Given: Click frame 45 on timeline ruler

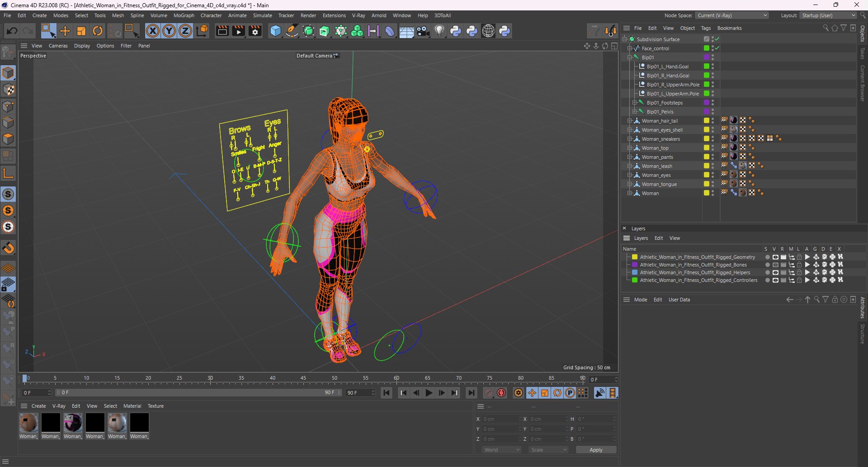Looking at the screenshot, I should pyautogui.click(x=303, y=378).
